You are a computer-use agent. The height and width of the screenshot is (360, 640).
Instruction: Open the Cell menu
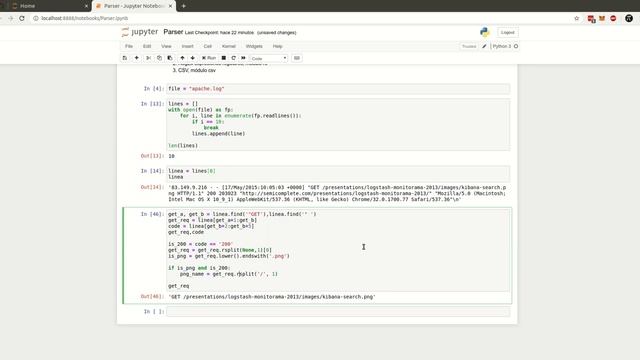pos(208,46)
